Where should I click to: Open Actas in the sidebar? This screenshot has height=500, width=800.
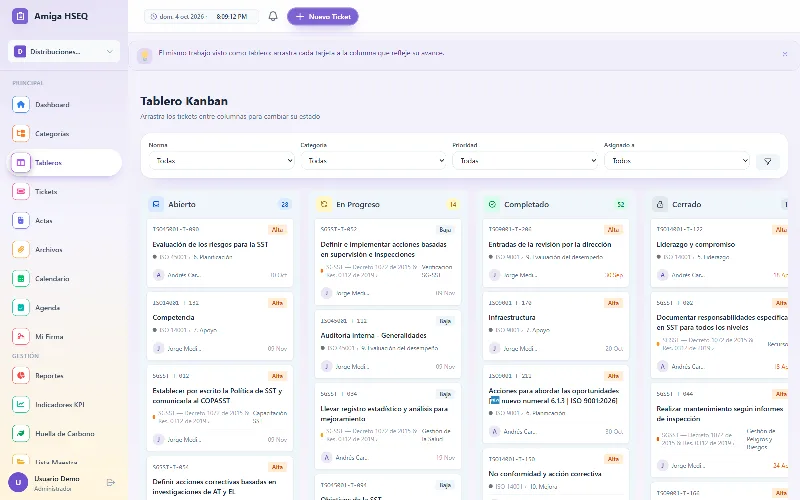[x=64, y=221]
